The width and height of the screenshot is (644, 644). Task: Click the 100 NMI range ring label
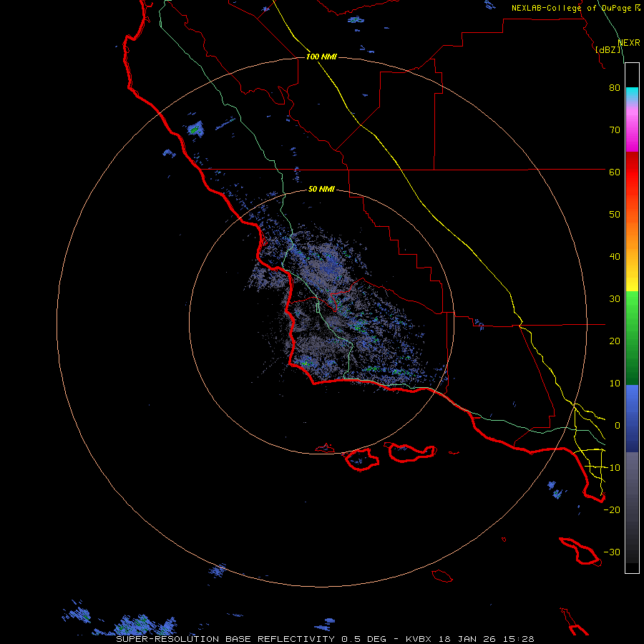[321, 57]
